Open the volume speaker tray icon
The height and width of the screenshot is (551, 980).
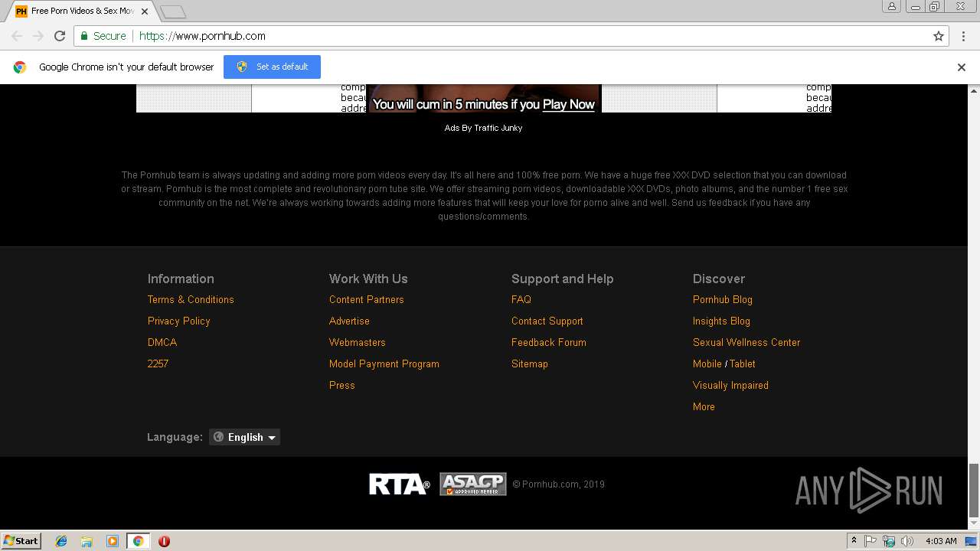point(907,541)
